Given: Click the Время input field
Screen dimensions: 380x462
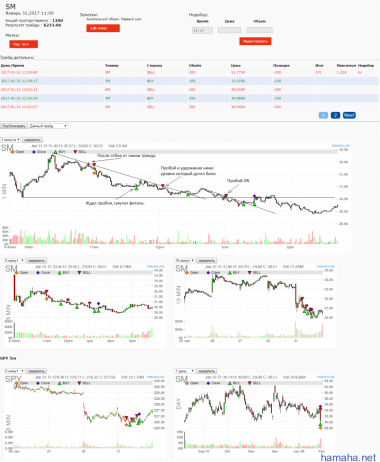Looking at the screenshot, I should pos(202,30).
